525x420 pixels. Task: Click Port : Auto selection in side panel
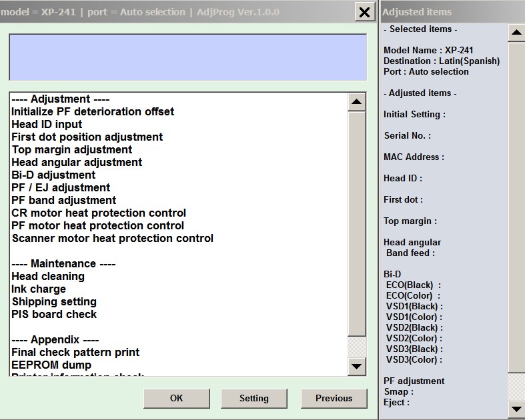pyautogui.click(x=426, y=71)
